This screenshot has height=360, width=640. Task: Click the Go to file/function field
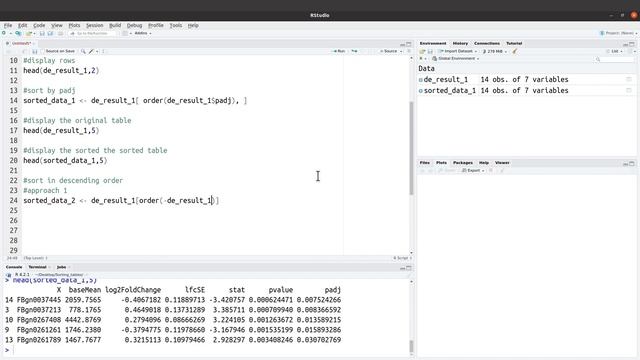click(92, 33)
